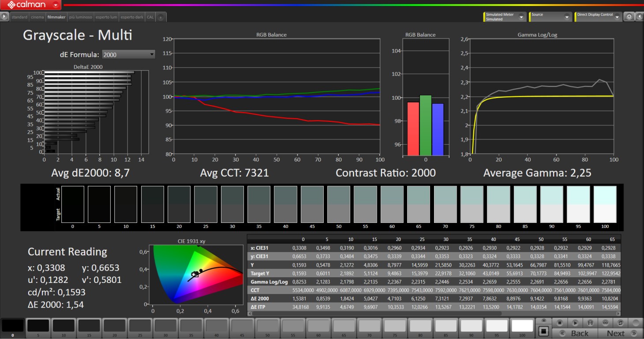Screen dimensions: 644x339
Task: Click the play arrow beside workflow tabs
Action: coord(5,17)
